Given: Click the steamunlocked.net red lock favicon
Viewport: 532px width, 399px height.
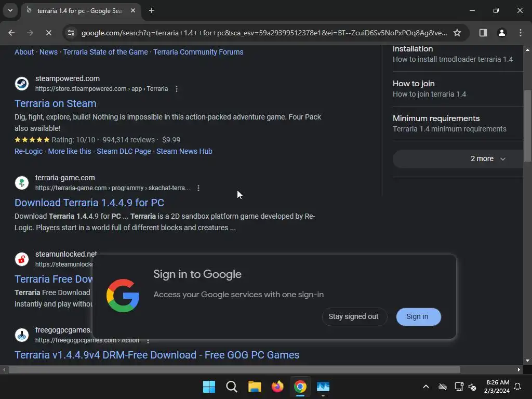Looking at the screenshot, I should [x=22, y=259].
